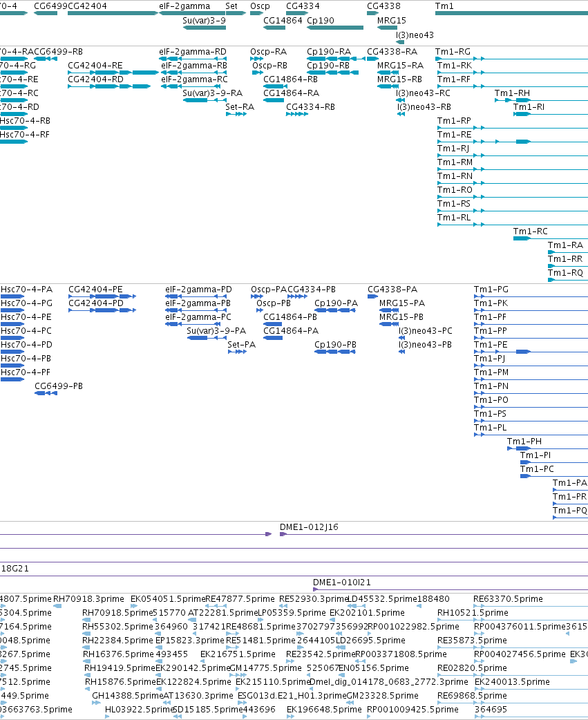The width and height of the screenshot is (588, 720).
Task: Select transcript Set-RA label
Action: pos(240,107)
